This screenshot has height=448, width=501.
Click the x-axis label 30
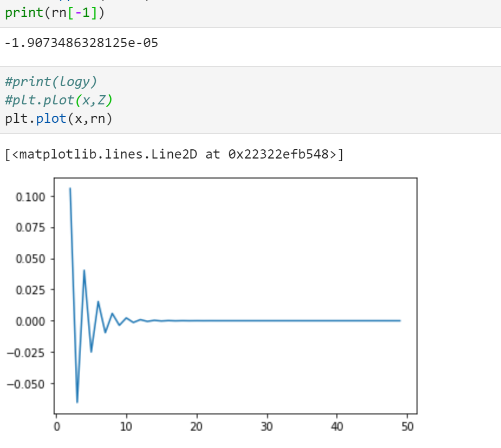pyautogui.click(x=267, y=426)
